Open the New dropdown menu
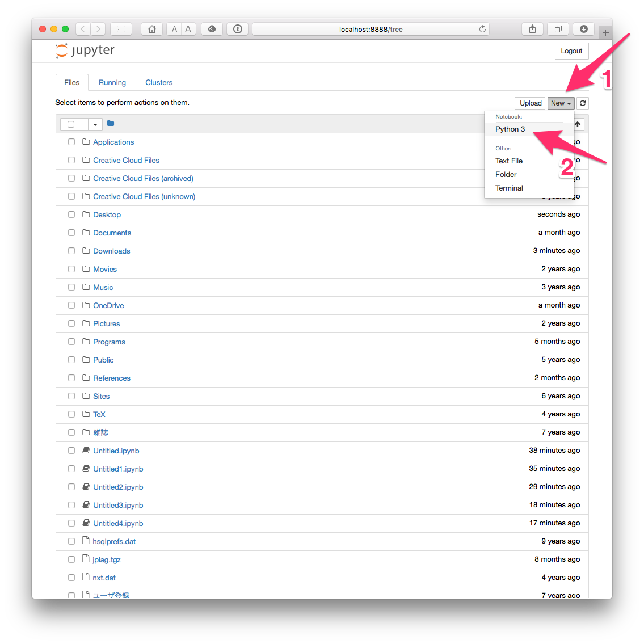 pos(561,103)
